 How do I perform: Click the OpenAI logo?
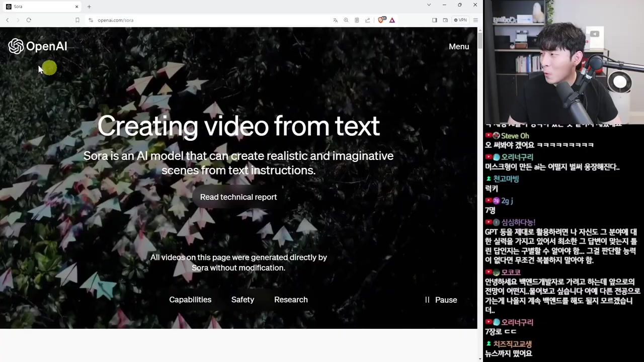tap(38, 46)
